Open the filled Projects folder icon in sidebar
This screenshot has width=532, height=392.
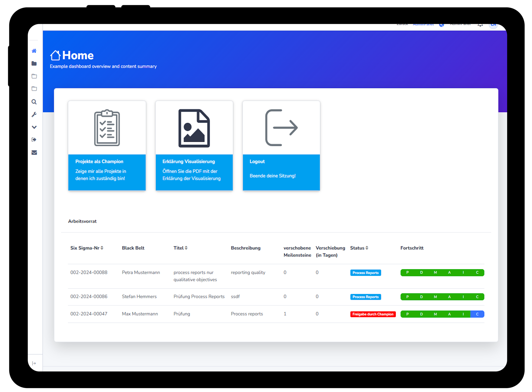(x=34, y=63)
